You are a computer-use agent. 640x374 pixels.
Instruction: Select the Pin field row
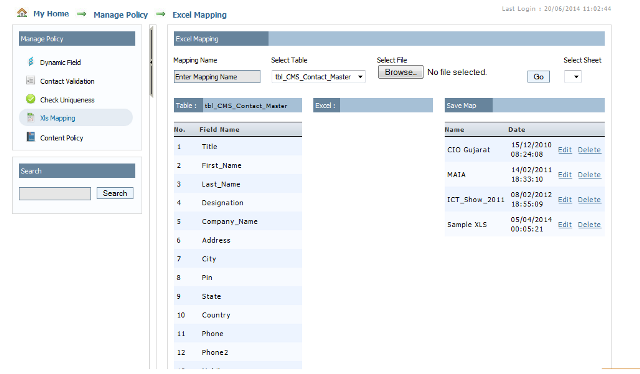click(x=238, y=278)
